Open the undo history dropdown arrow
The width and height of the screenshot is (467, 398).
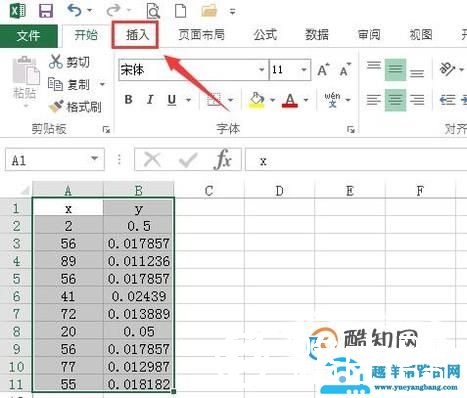89,10
